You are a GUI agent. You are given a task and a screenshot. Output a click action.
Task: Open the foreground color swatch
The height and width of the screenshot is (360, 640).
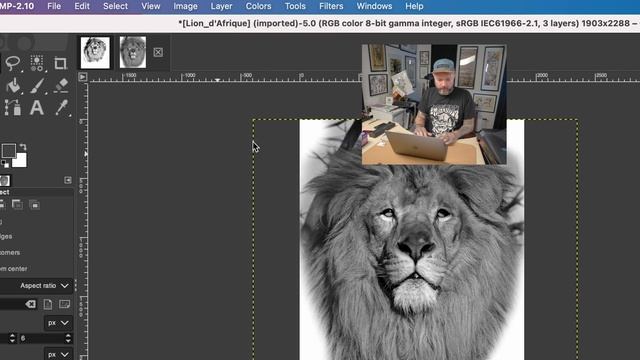coord(9,151)
